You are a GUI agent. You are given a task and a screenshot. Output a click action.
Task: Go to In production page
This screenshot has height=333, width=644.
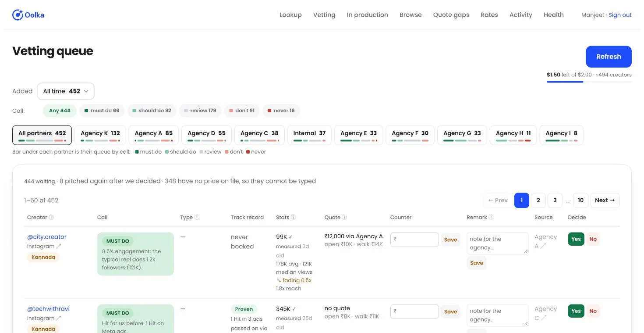[368, 15]
